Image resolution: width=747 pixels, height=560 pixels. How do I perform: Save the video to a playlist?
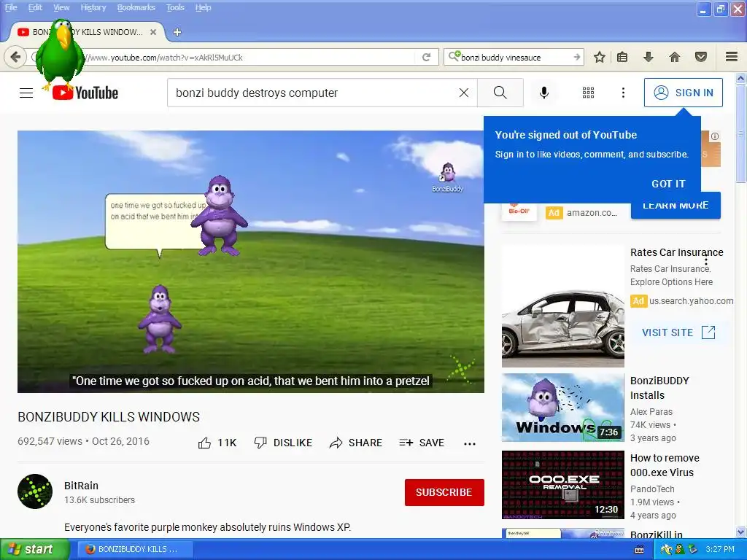pos(422,443)
